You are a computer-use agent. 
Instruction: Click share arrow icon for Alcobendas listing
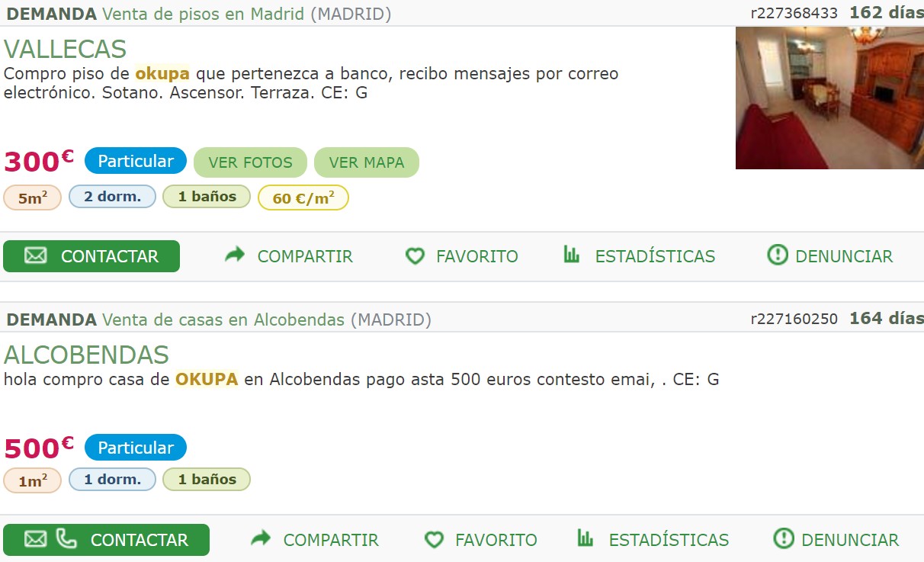[x=261, y=539]
